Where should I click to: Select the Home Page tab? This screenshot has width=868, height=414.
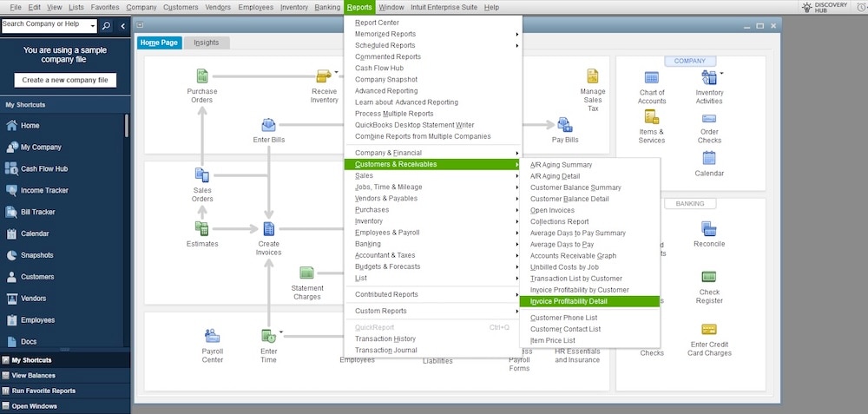click(x=159, y=43)
